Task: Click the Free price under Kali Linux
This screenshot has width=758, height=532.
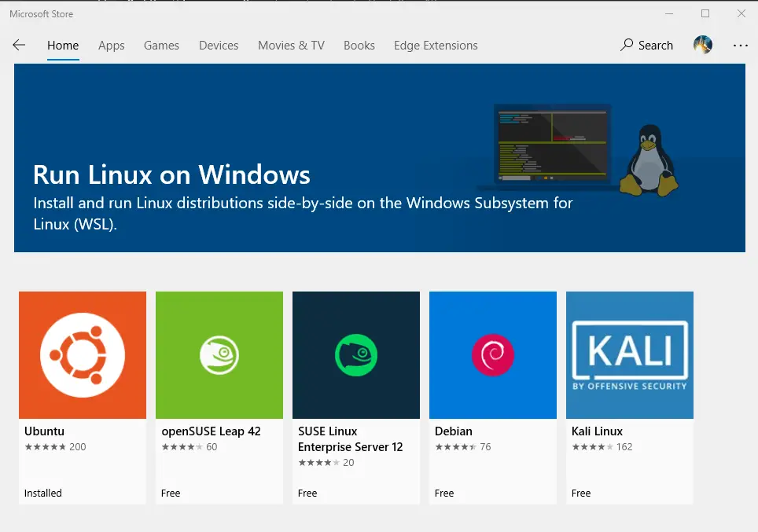Action: 581,493
